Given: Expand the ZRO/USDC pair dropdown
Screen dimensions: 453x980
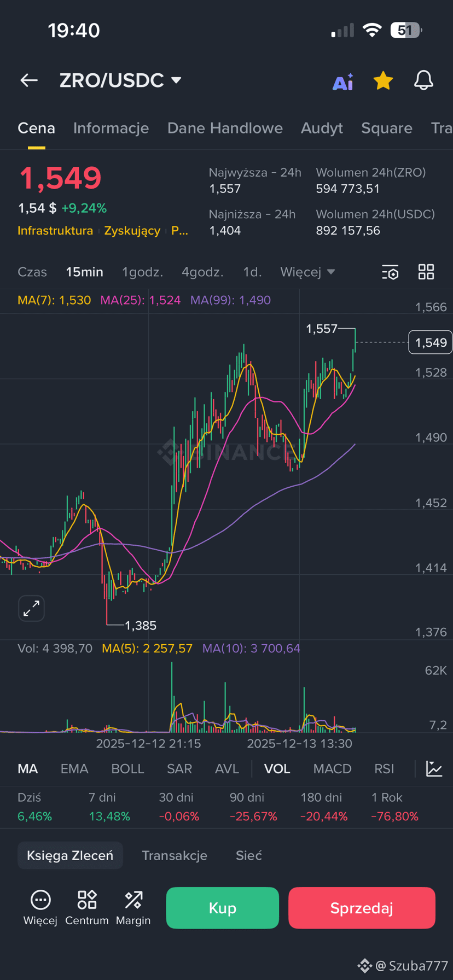Looking at the screenshot, I should click(x=176, y=80).
